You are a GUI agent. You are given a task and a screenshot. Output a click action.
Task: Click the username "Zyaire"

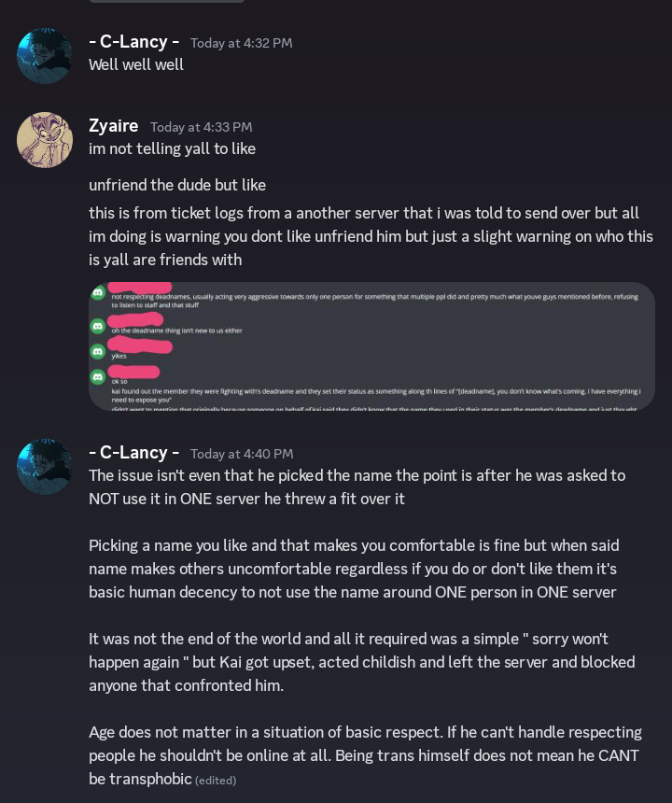point(113,126)
